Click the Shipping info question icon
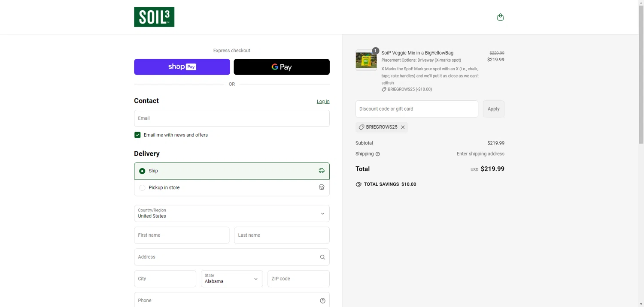Viewport: 644px width, 307px height. click(378, 154)
